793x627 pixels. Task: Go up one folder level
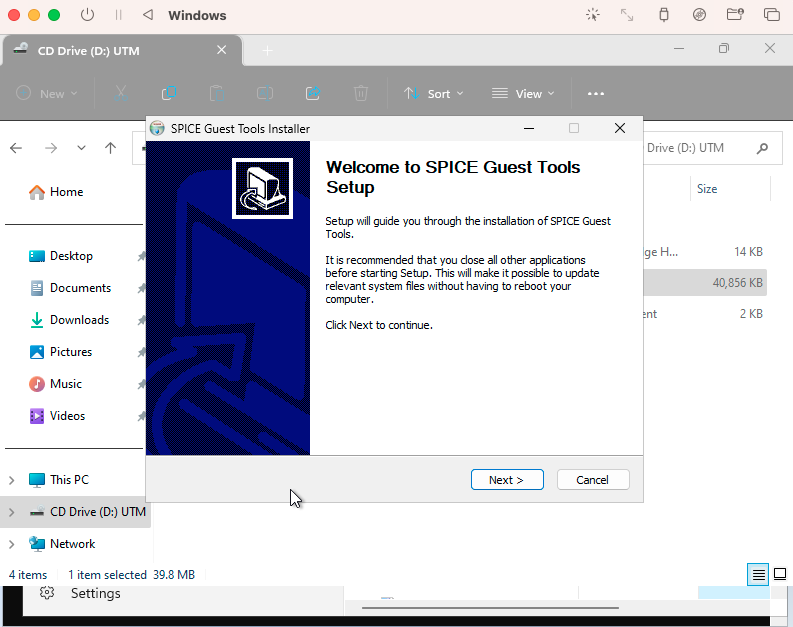(x=110, y=148)
